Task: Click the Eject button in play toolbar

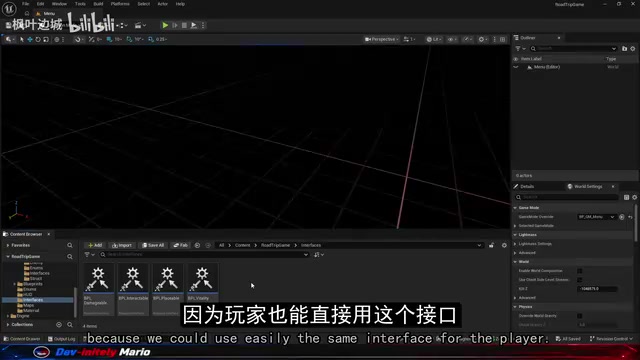Action: 194,25
